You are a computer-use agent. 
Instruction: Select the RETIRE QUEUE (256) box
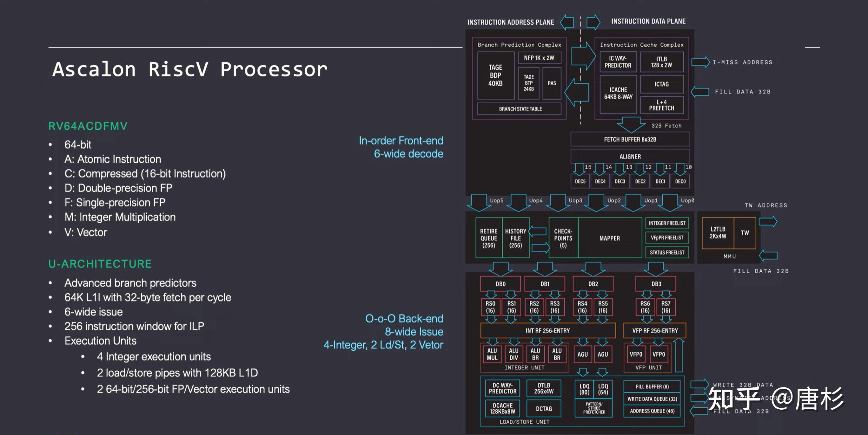(x=488, y=238)
